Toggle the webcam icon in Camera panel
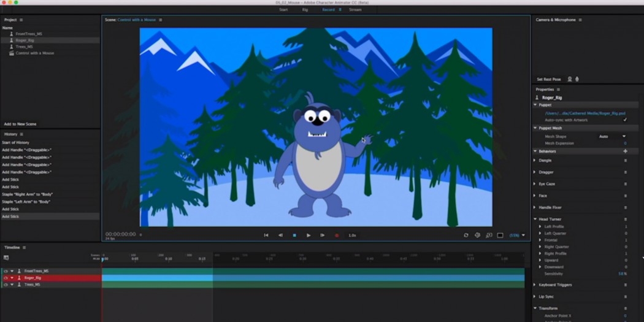This screenshot has height=322, width=644. point(570,79)
